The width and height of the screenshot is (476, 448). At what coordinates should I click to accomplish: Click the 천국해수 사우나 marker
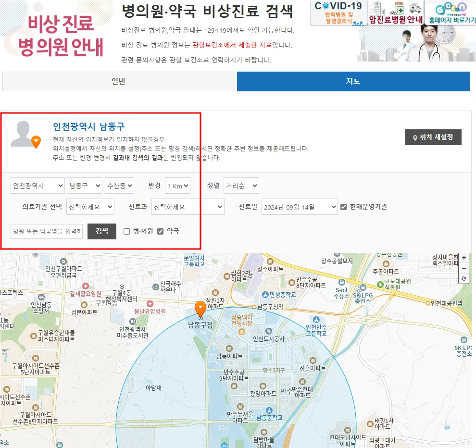pyautogui.click(x=156, y=286)
